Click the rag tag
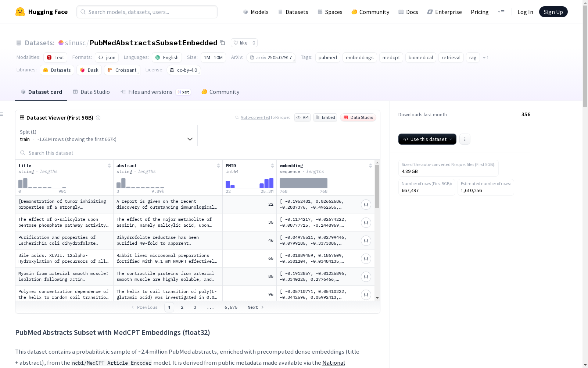Image resolution: width=588 pixels, height=368 pixels. click(473, 57)
